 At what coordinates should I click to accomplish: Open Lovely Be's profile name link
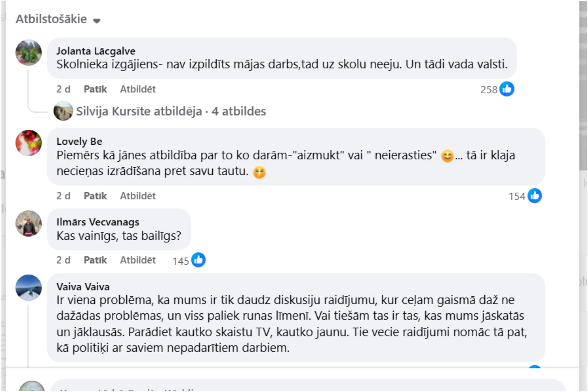click(x=79, y=141)
